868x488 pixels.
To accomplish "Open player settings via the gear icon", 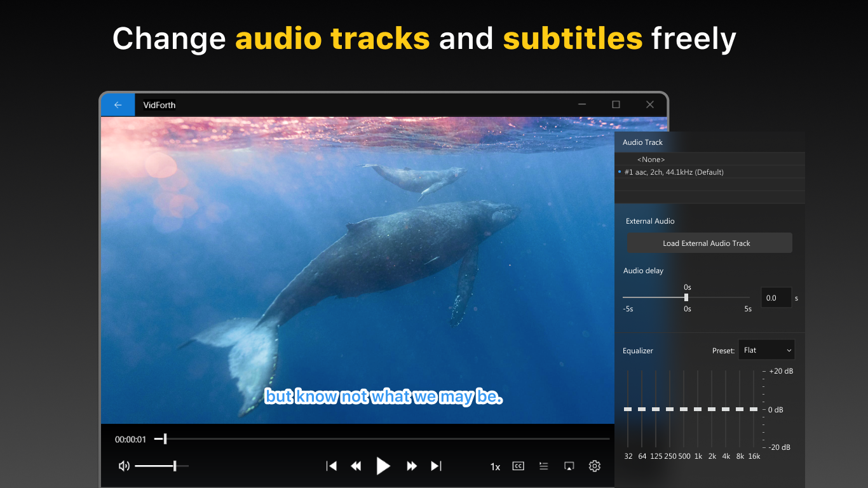I will pyautogui.click(x=594, y=466).
